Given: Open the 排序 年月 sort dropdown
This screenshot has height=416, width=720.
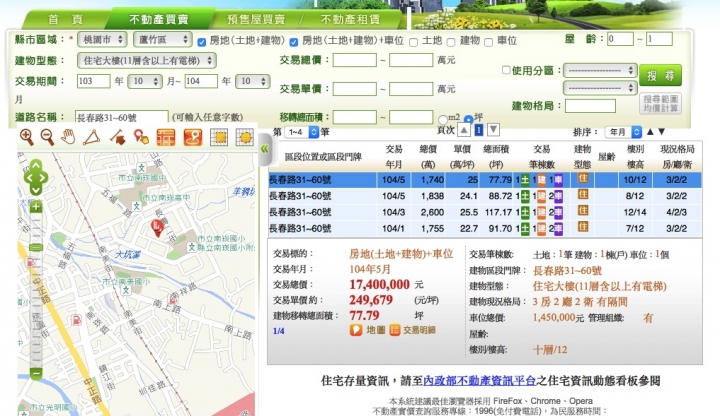Looking at the screenshot, I should click(x=623, y=132).
